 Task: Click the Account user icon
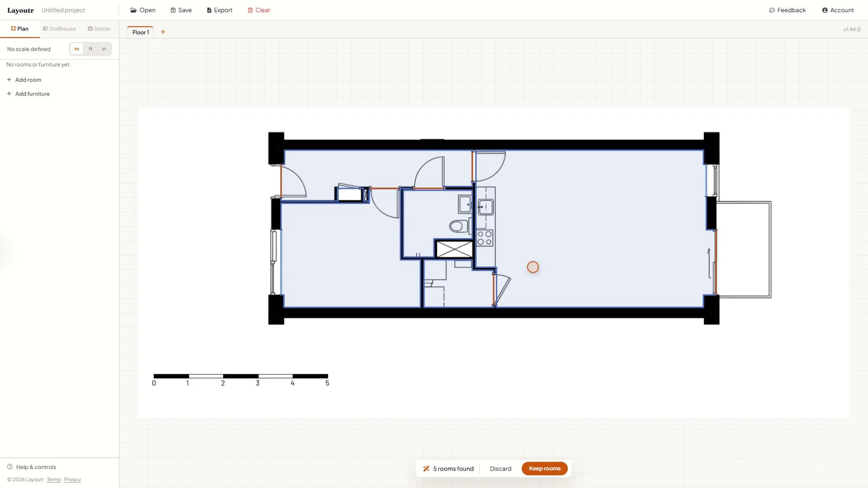tap(825, 10)
